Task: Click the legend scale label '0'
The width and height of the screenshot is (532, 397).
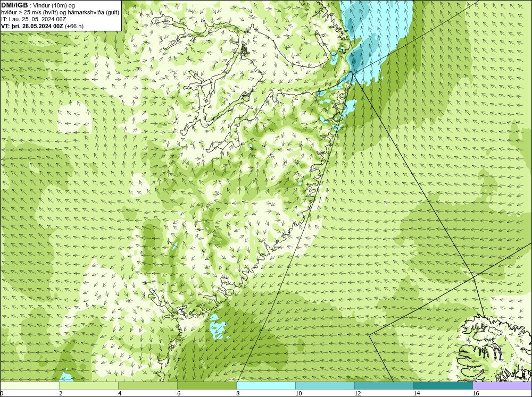Action: (x=2, y=393)
